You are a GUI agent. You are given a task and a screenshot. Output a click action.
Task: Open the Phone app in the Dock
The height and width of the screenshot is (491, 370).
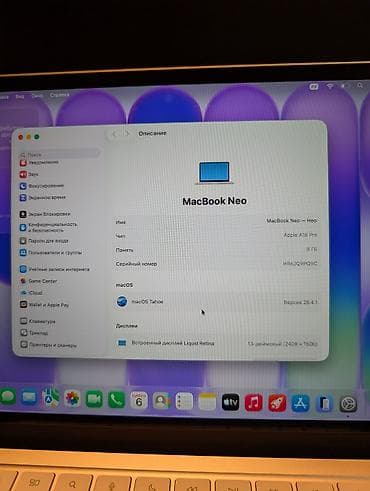[116, 400]
